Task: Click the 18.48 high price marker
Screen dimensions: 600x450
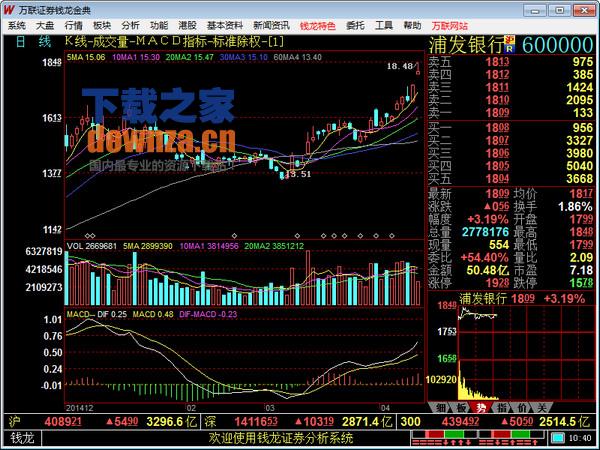Action: tap(400, 67)
